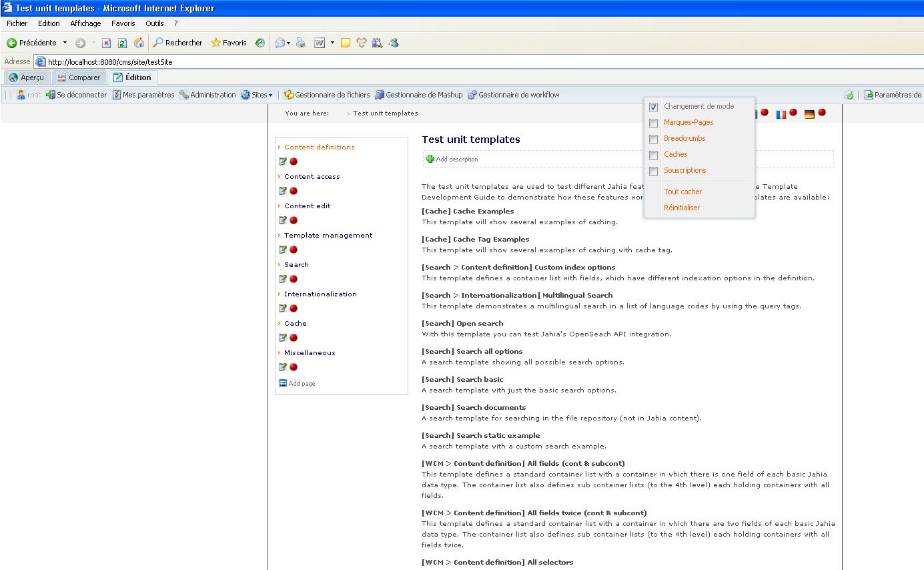
Task: Click the red dot next to the German flag
Action: (x=822, y=112)
